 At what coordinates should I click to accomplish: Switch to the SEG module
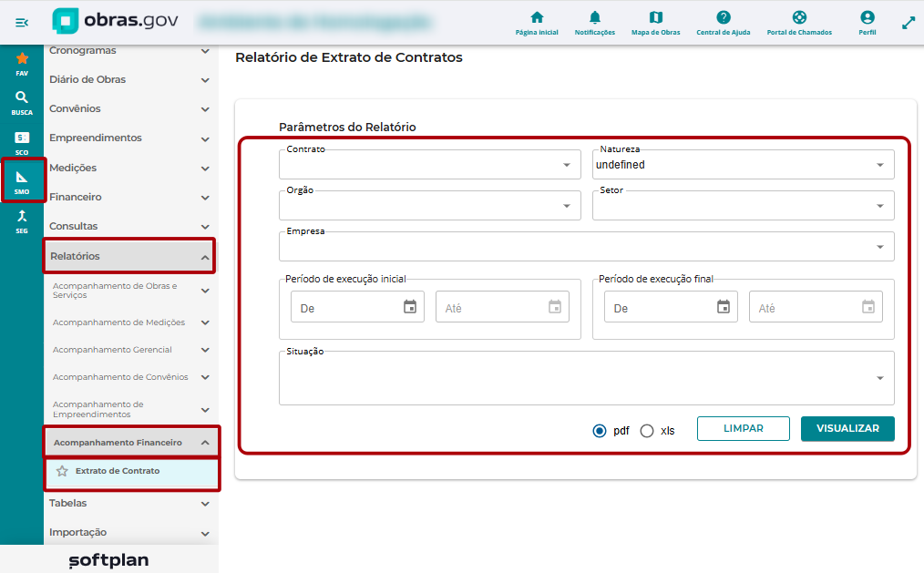click(22, 221)
